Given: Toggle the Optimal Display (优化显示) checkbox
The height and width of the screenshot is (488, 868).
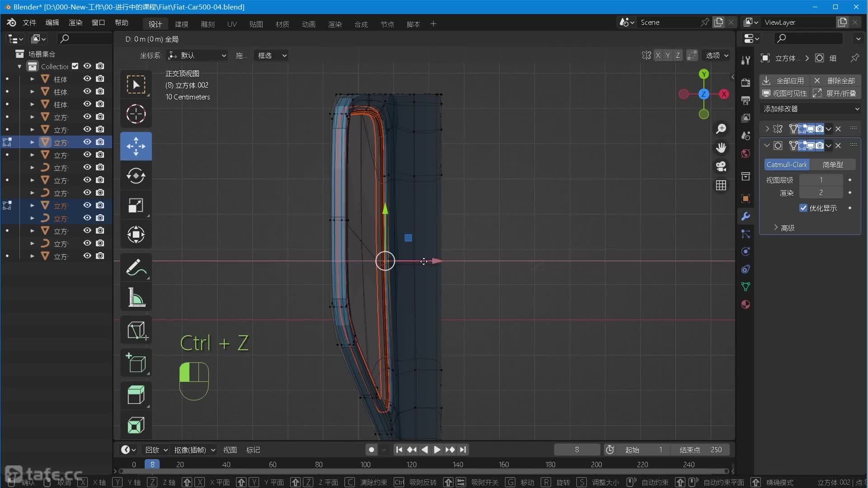Looking at the screenshot, I should pyautogui.click(x=803, y=208).
